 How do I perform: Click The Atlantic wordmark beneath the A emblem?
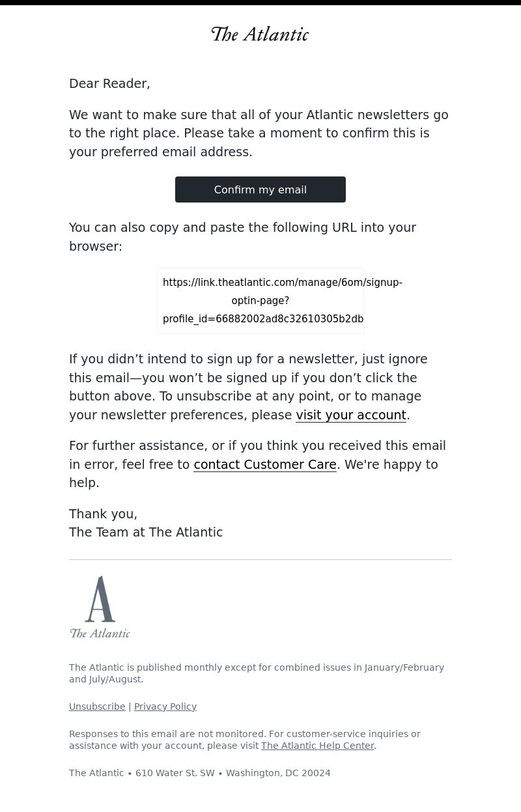click(100, 632)
